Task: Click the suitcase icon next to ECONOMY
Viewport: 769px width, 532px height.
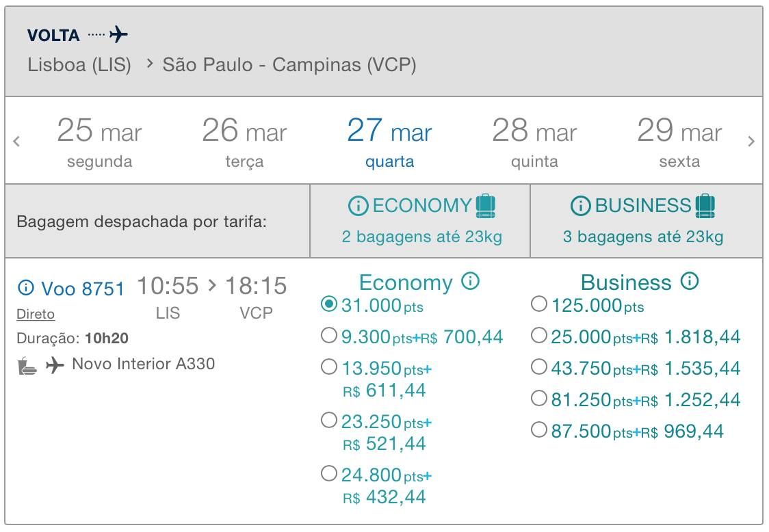Action: [x=486, y=206]
